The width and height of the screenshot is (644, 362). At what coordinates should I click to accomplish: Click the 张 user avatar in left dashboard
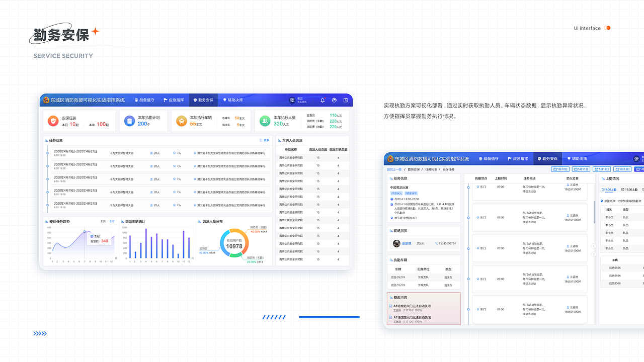292,100
